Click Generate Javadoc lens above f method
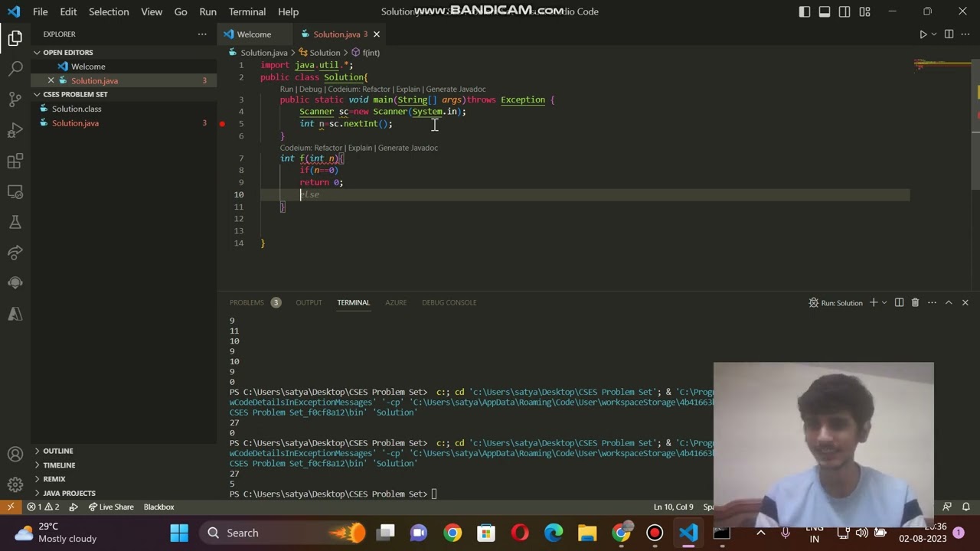 point(408,148)
